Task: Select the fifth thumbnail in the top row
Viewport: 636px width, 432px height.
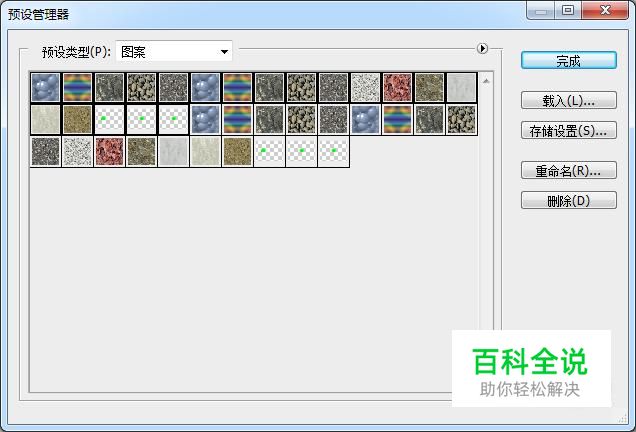Action: click(174, 87)
